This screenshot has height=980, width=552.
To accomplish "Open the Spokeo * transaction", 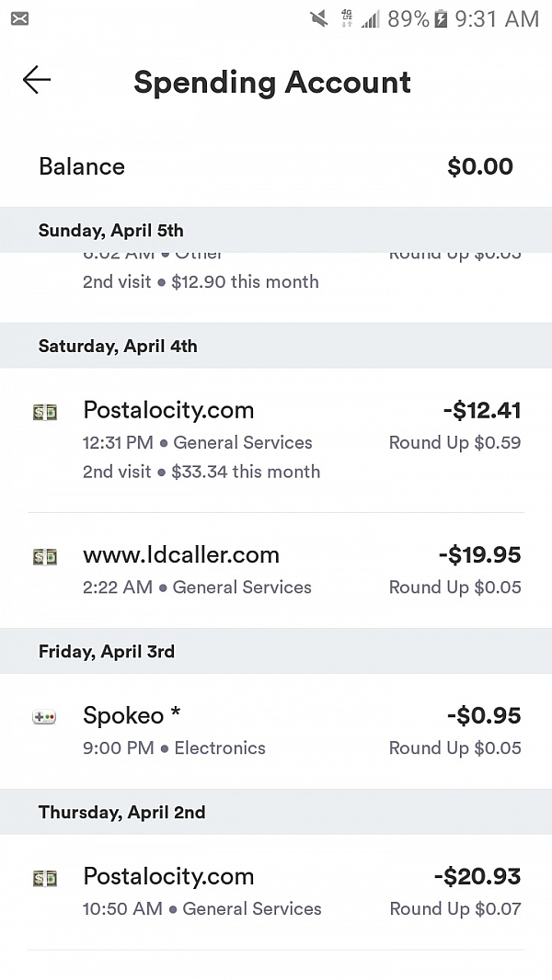I will [x=276, y=731].
